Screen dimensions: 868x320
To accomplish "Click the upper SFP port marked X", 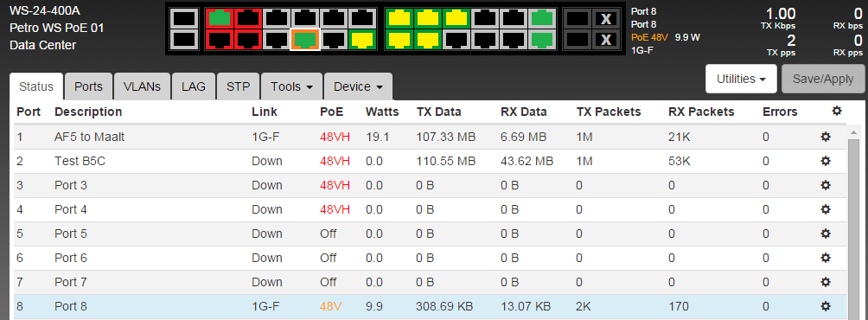I will coord(606,18).
